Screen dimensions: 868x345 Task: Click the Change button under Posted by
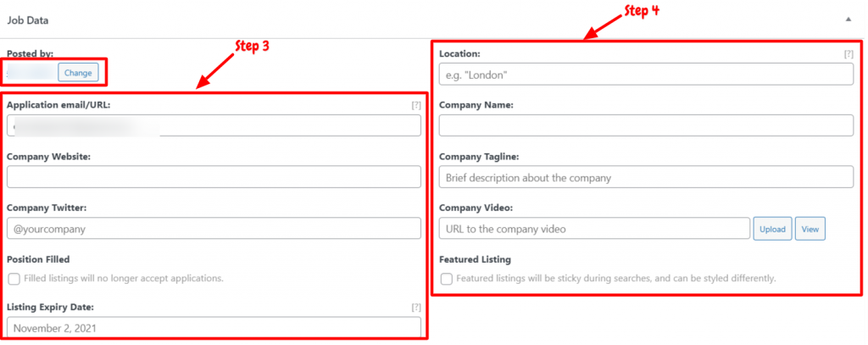(78, 73)
